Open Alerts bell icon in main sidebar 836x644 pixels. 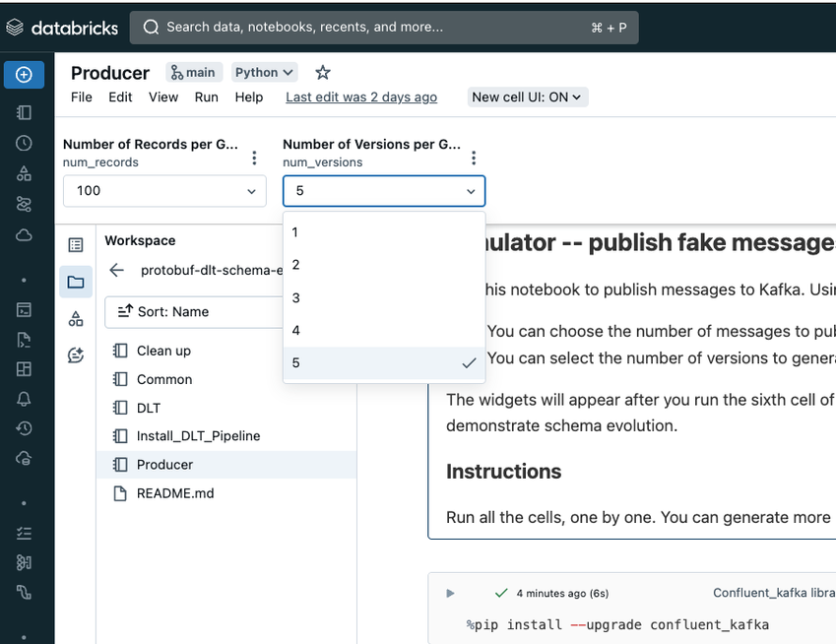pyautogui.click(x=24, y=399)
